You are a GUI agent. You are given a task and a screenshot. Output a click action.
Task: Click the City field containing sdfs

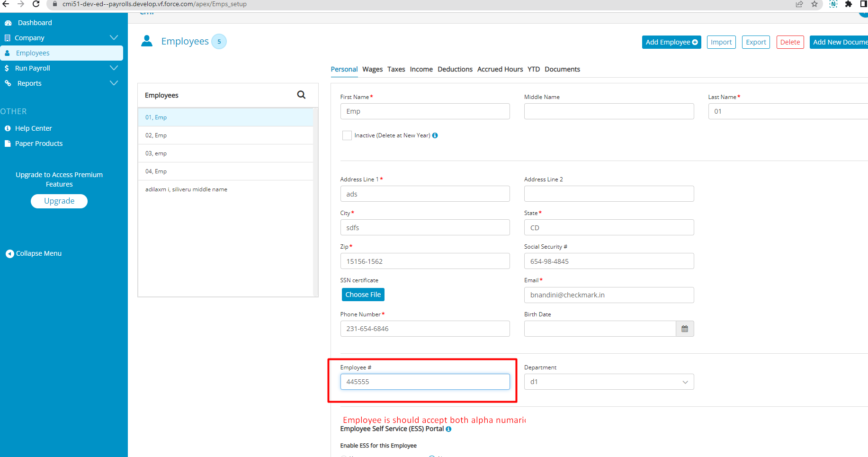(425, 227)
